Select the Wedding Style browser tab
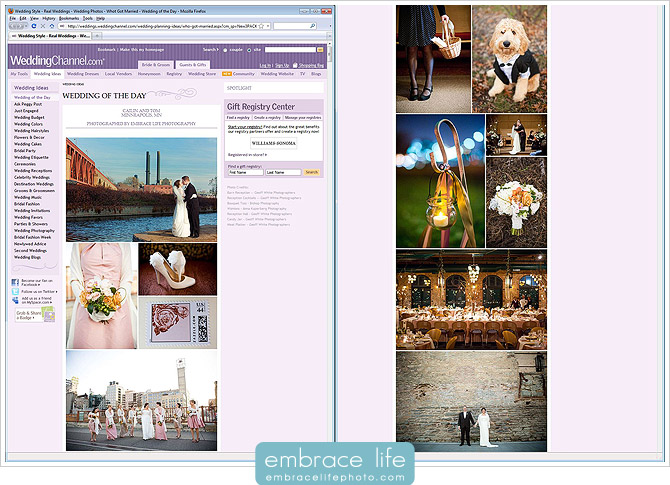The image size is (670, 485). click(x=50, y=36)
